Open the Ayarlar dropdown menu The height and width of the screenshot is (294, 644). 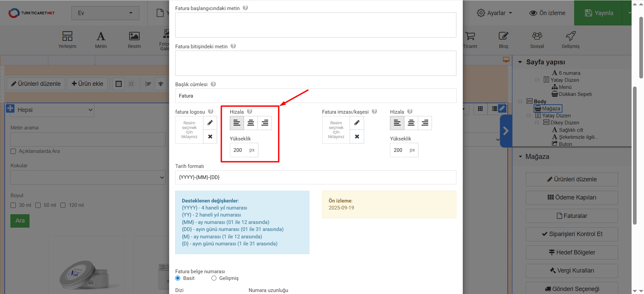coord(495,13)
